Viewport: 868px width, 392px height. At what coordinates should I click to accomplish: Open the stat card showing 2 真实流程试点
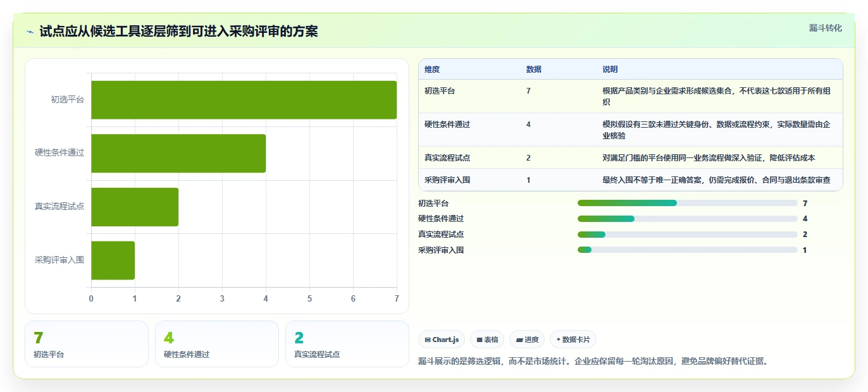(x=347, y=344)
